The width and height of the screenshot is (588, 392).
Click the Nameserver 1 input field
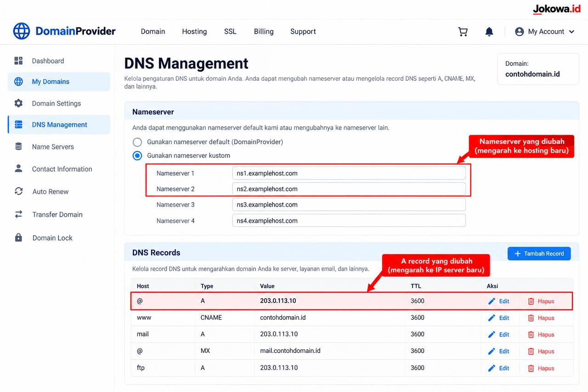click(349, 173)
